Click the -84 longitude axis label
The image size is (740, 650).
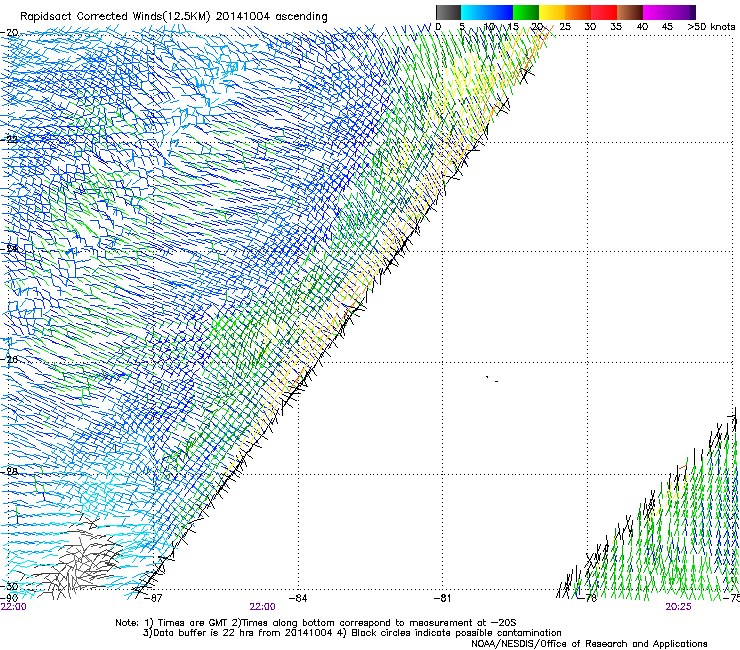pos(298,598)
